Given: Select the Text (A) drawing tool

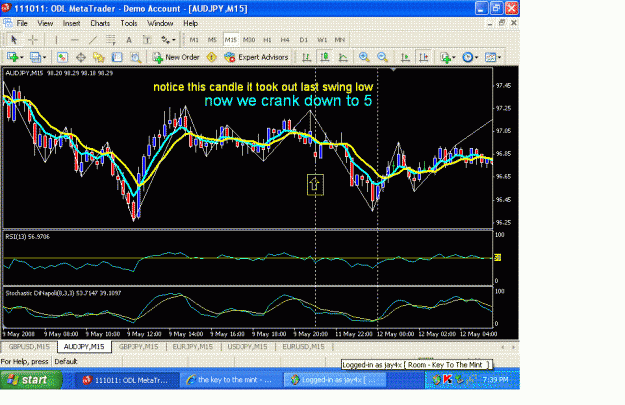Looking at the screenshot, I should pyautogui.click(x=129, y=40).
